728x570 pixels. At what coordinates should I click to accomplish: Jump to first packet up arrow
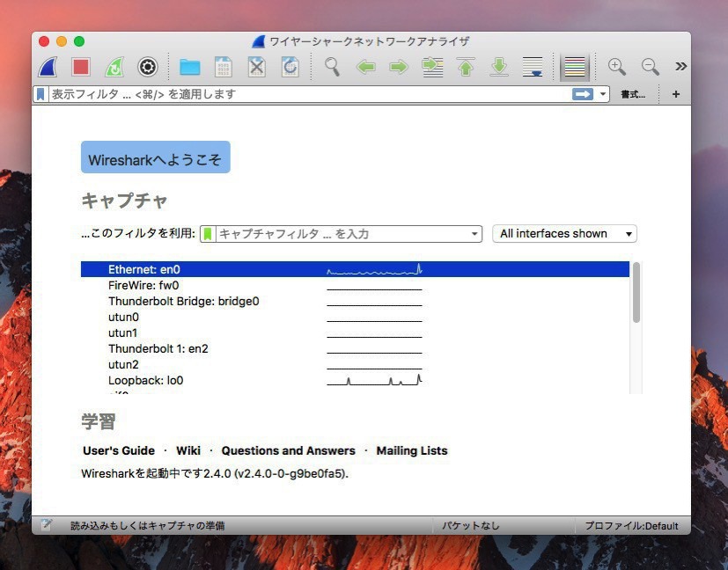(466, 67)
